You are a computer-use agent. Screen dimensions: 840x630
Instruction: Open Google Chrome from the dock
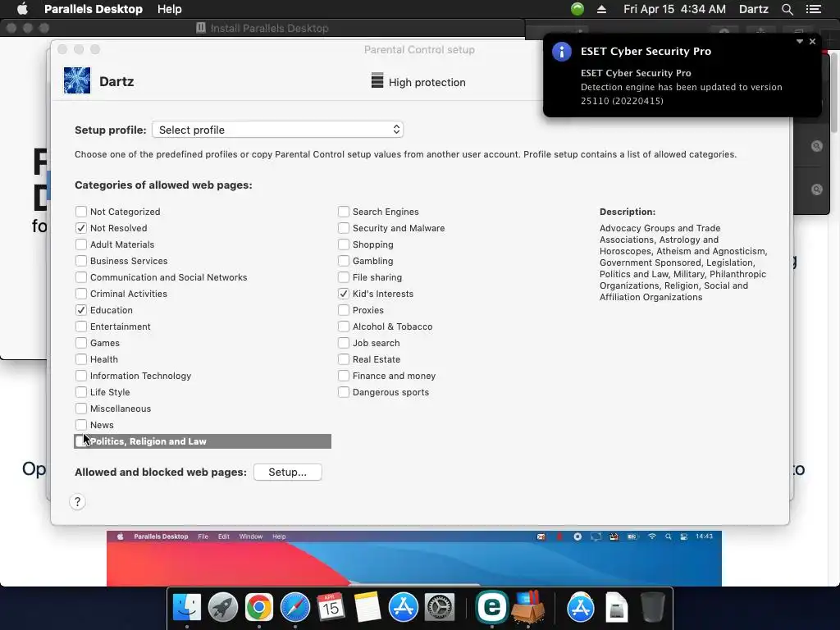258,608
